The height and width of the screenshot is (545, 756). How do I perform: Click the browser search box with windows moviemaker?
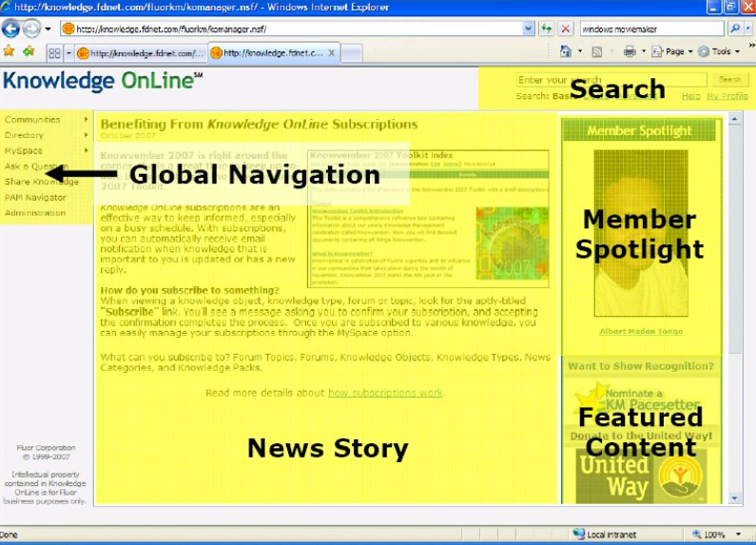pyautogui.click(x=651, y=29)
